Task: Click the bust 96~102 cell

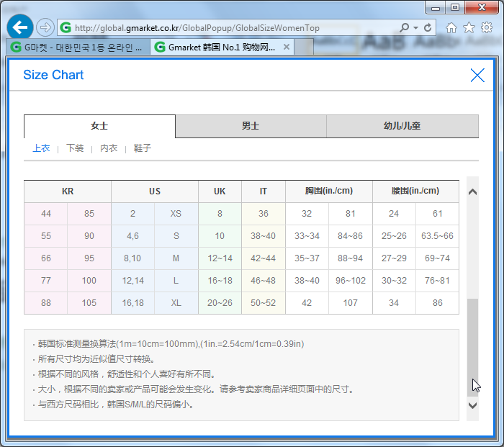Action: pyautogui.click(x=351, y=281)
